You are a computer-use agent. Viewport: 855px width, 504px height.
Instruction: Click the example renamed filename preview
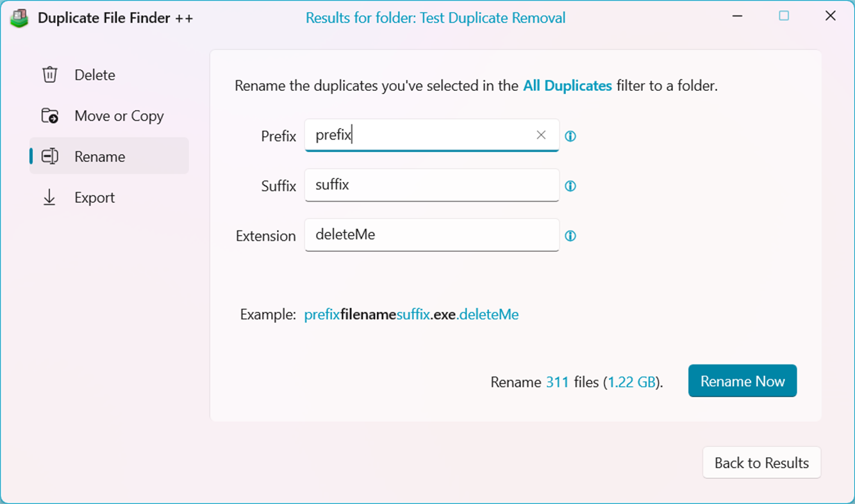tap(411, 314)
